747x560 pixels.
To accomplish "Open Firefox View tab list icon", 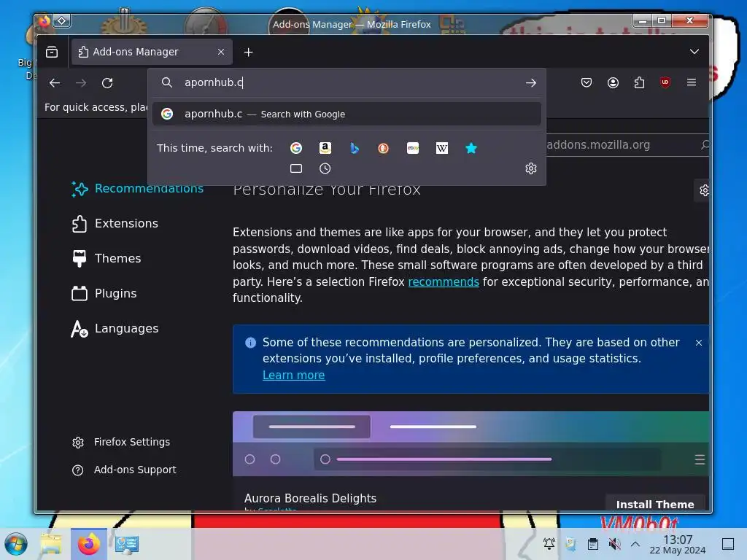I will click(x=52, y=52).
